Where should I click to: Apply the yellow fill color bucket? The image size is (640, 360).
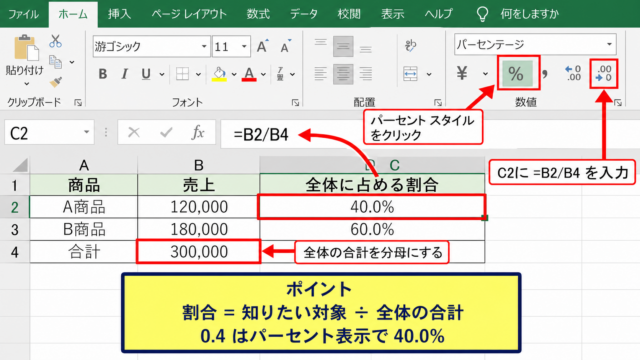tap(219, 74)
